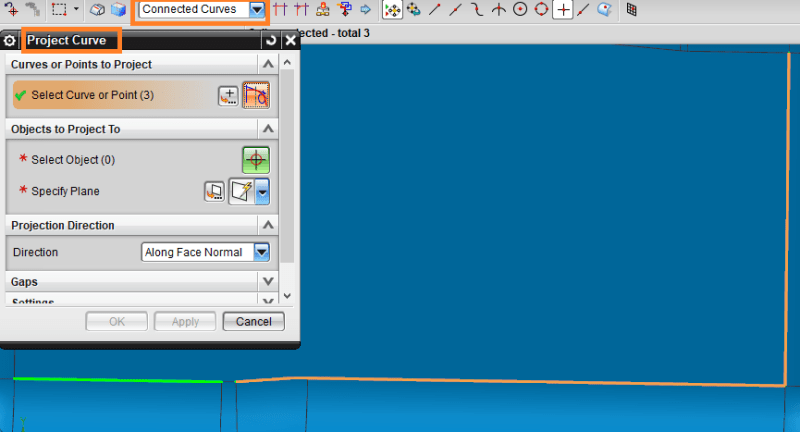
Task: Click the blue right-arrow toolbar icon
Action: coord(365,9)
